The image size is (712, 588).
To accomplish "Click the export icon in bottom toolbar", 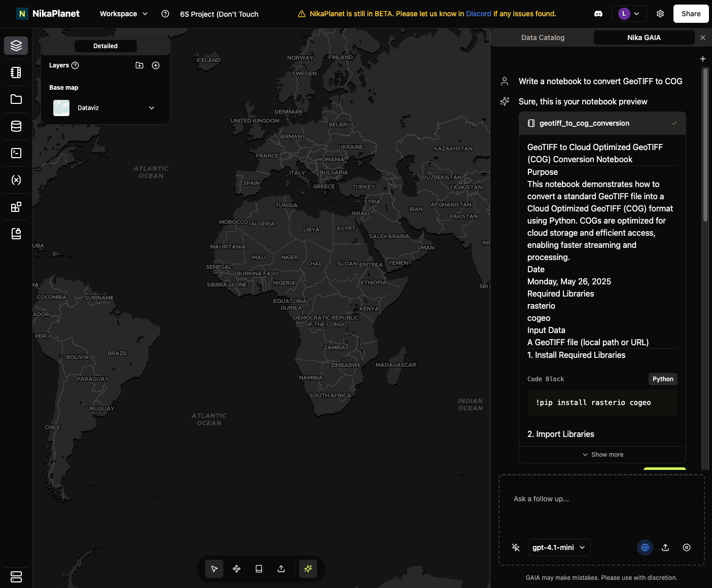I will tap(281, 569).
